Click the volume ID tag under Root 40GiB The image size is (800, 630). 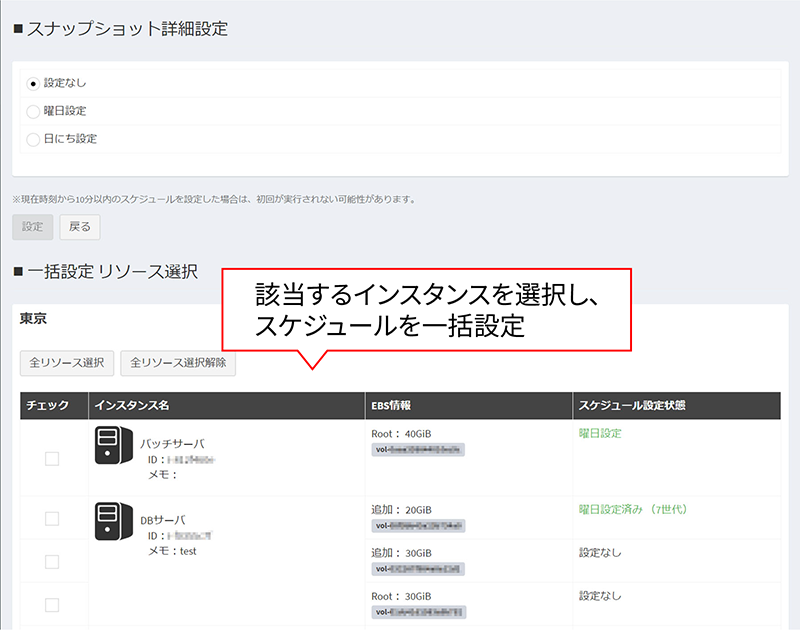coord(418,450)
